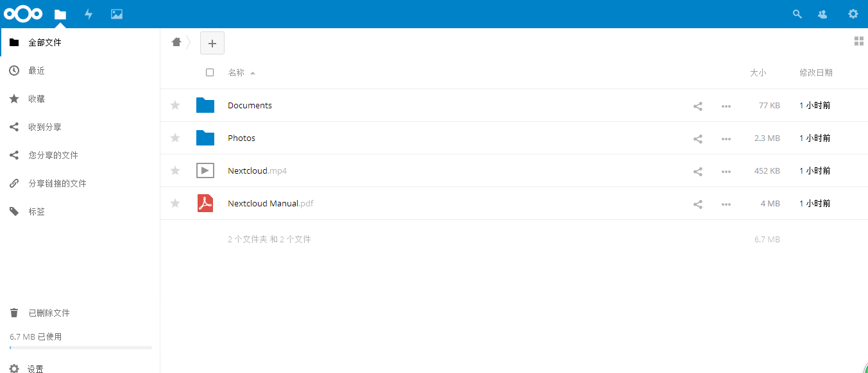Screen dimensions: 868x373
Task: Open the Nextcloud Manual.pdf file
Action: [270, 203]
